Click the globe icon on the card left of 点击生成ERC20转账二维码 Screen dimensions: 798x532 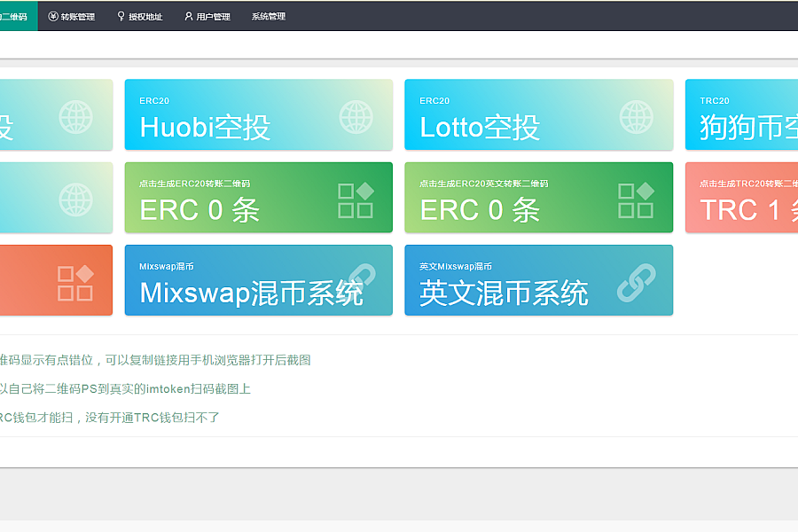coord(76,200)
